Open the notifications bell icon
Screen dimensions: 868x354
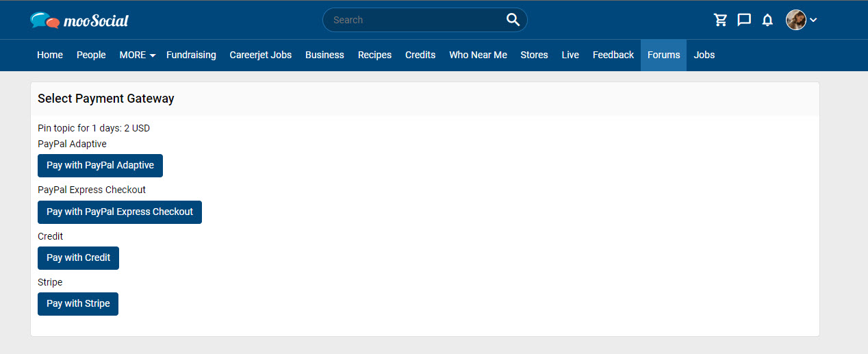767,20
